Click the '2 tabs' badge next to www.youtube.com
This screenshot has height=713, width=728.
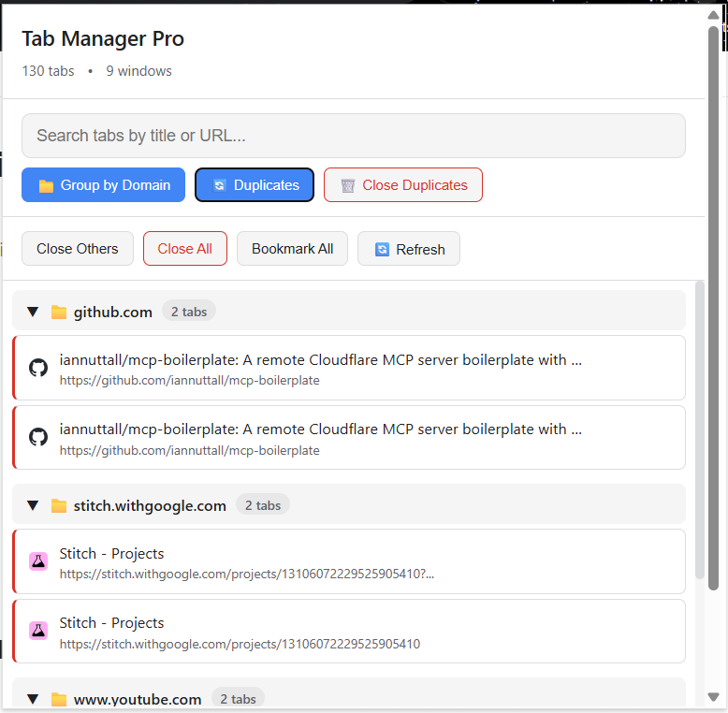click(238, 699)
